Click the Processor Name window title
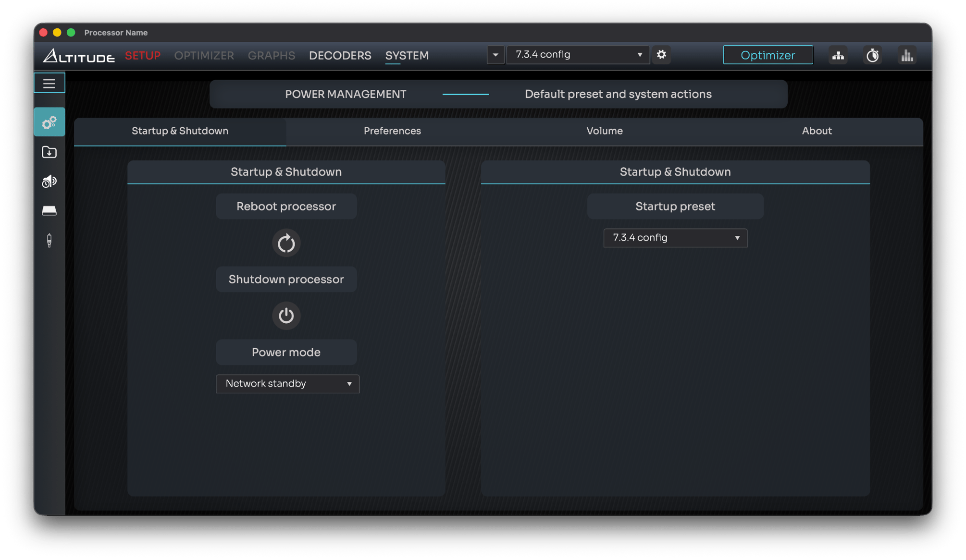 click(x=116, y=33)
